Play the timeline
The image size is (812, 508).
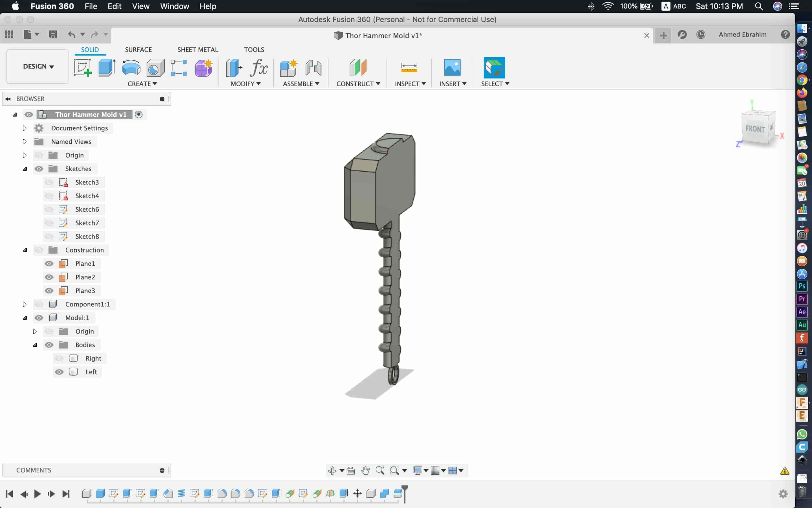tap(37, 494)
